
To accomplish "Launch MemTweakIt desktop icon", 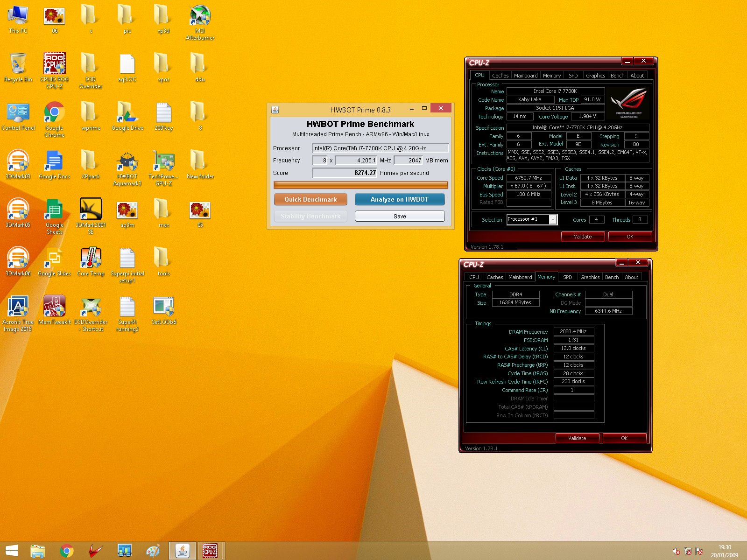I will 55,310.
